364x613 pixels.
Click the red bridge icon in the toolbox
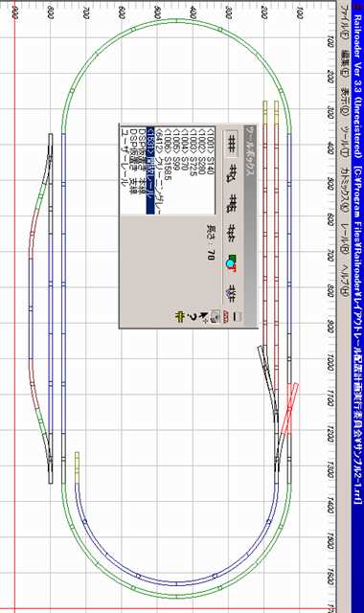[226, 316]
